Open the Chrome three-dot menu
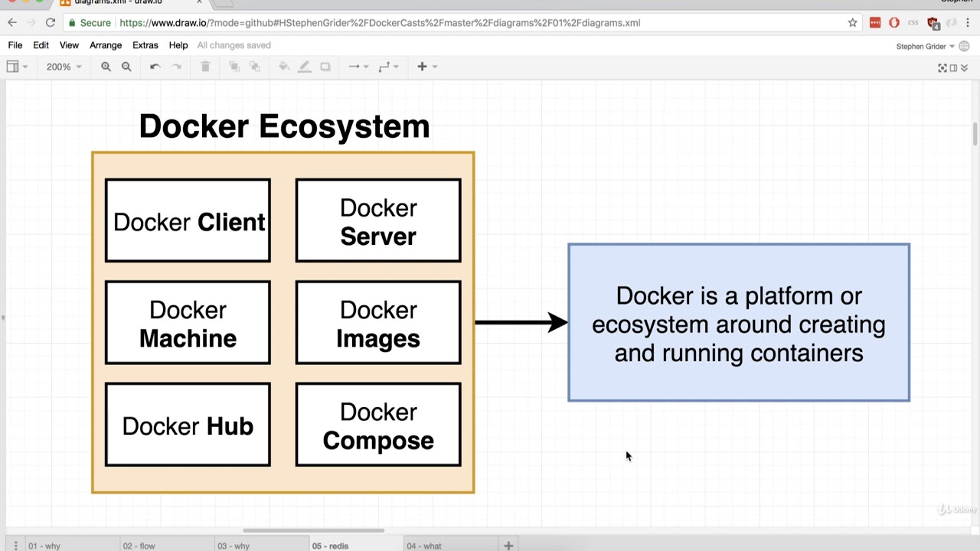Image resolution: width=980 pixels, height=551 pixels. click(x=968, y=23)
